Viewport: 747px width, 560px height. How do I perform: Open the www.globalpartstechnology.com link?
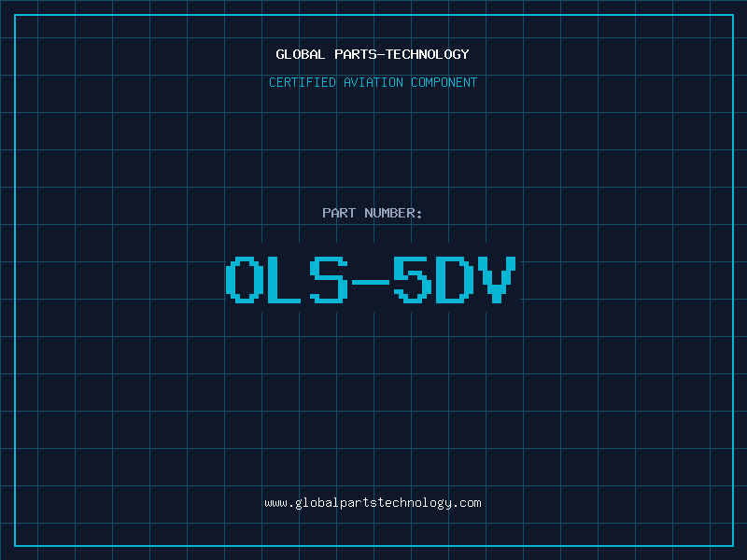(373, 503)
